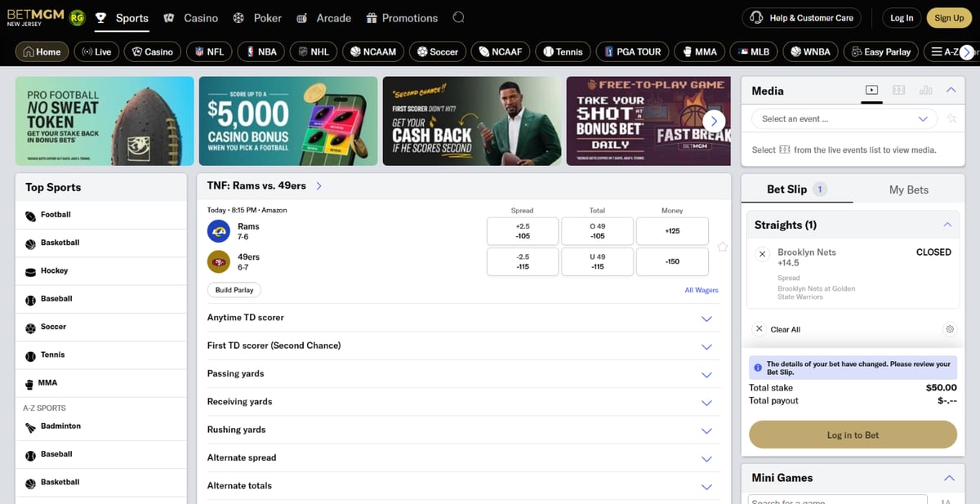Expand the Anytime TD scorer market

click(x=464, y=318)
